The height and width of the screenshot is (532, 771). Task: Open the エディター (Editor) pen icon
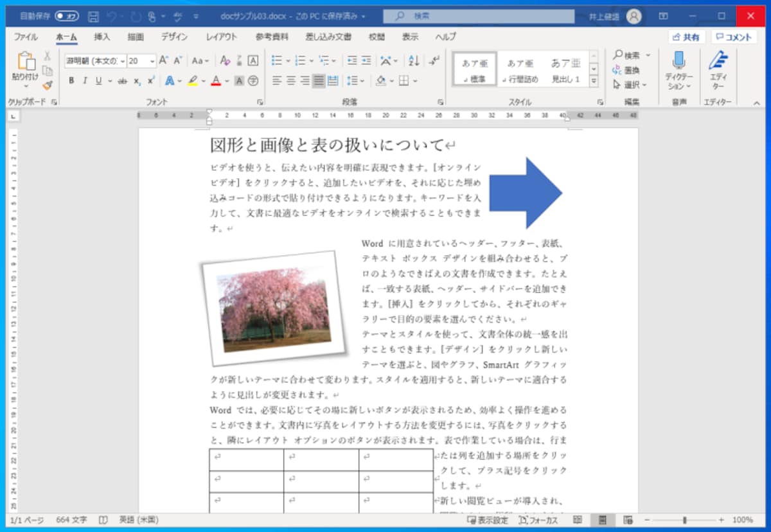pos(718,62)
